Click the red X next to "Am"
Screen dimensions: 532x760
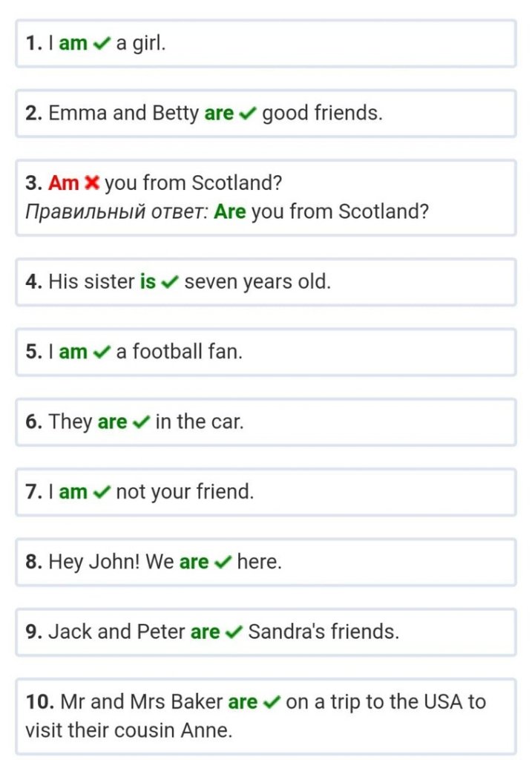pyautogui.click(x=92, y=183)
